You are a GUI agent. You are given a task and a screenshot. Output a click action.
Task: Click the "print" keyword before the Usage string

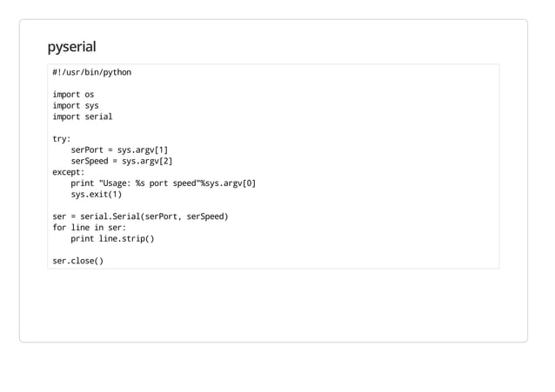click(x=83, y=183)
